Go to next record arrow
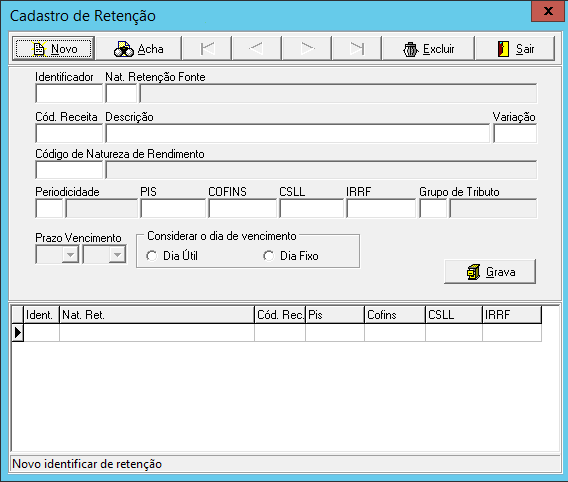The image size is (568, 482). click(x=307, y=48)
